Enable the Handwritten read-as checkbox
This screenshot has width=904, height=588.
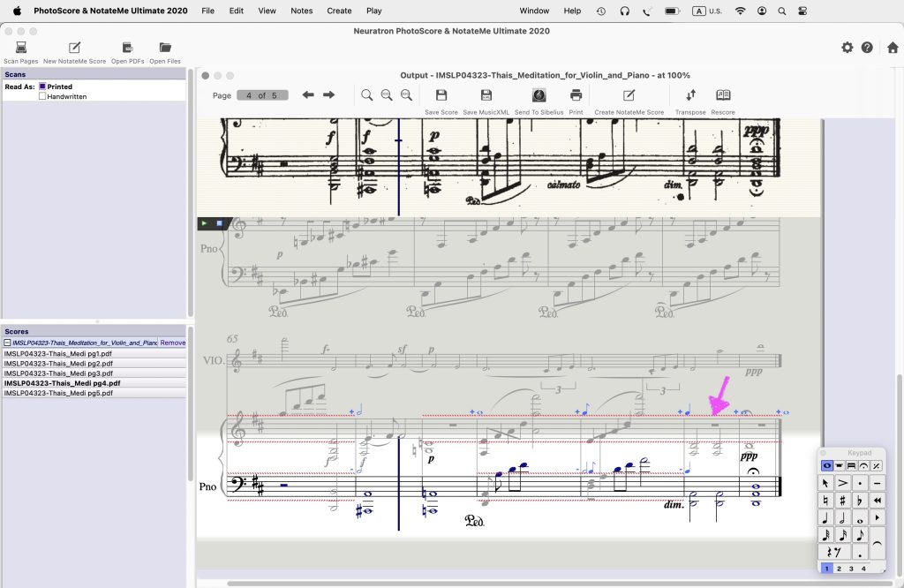point(42,96)
